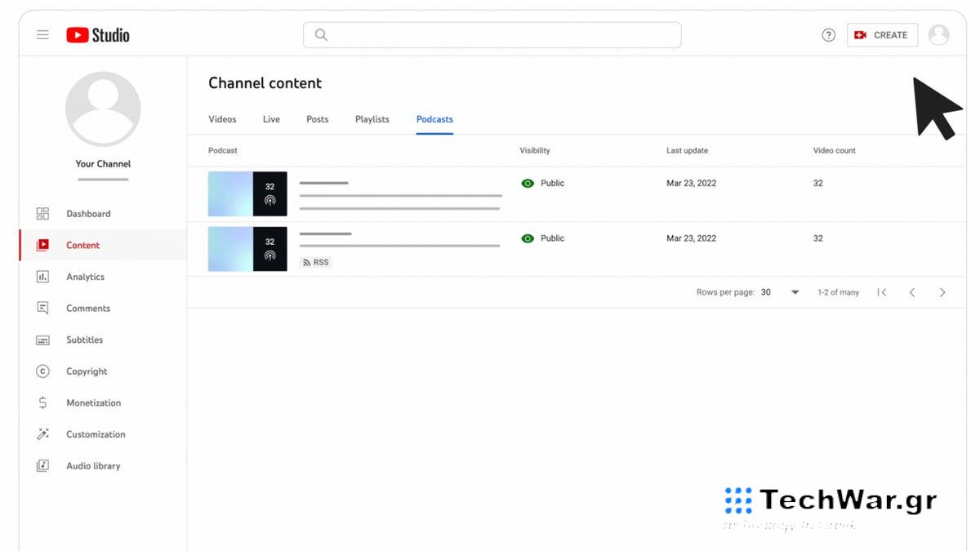Switch to the Playlists tab

pyautogui.click(x=372, y=118)
